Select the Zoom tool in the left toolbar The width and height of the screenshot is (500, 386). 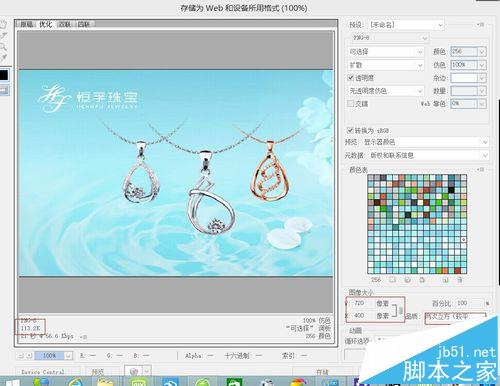click(x=3, y=47)
